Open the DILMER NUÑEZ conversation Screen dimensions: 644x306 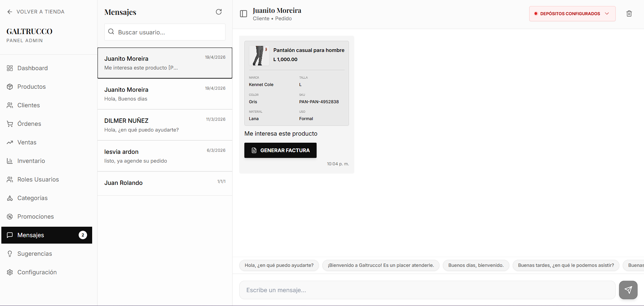[165, 125]
